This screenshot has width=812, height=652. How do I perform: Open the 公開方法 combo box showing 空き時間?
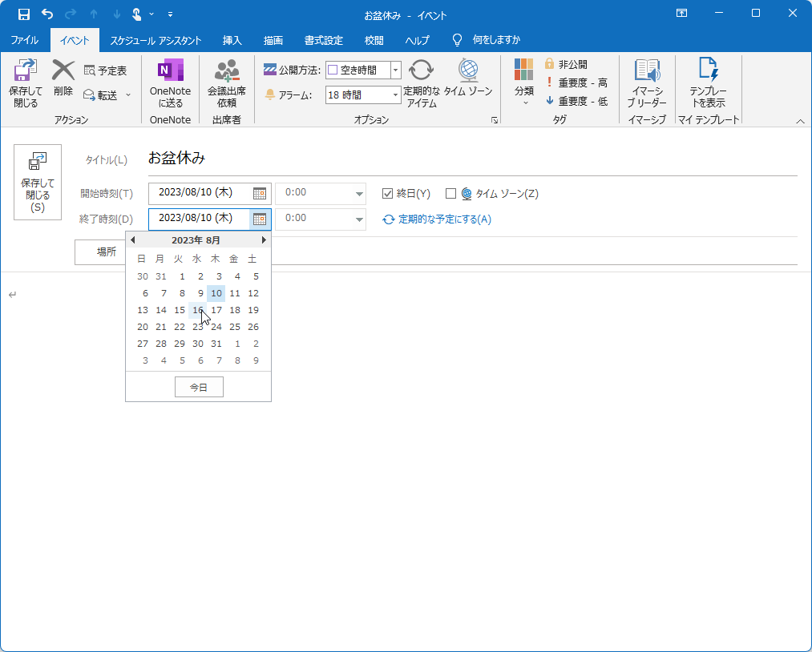363,70
